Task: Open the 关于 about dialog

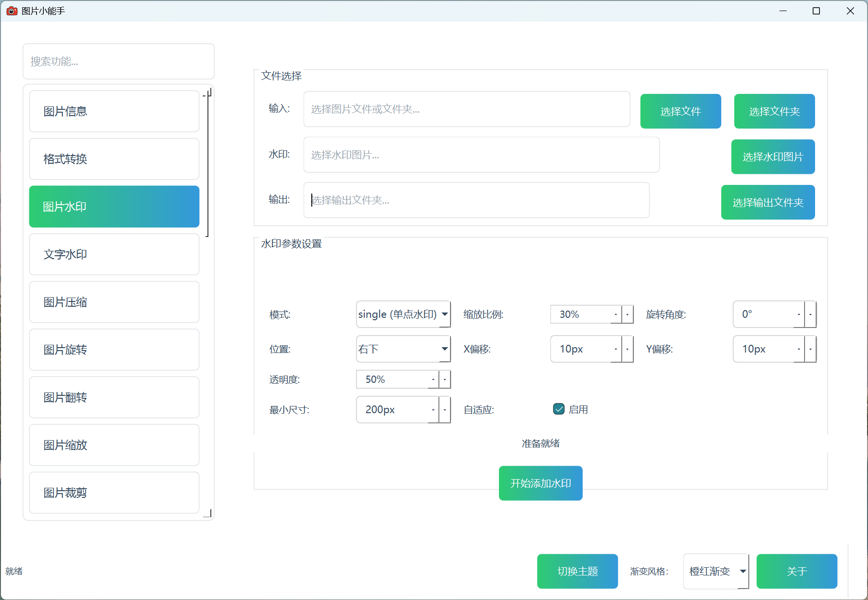Action: coord(797,572)
